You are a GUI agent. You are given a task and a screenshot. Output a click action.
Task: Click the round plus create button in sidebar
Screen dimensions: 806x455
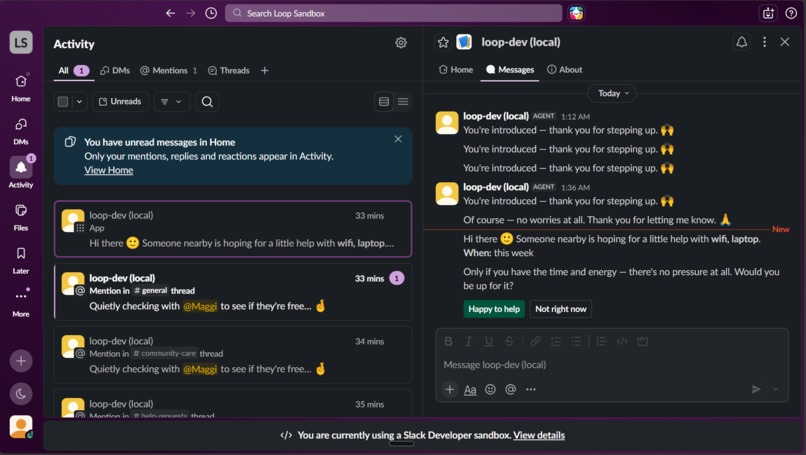(21, 361)
